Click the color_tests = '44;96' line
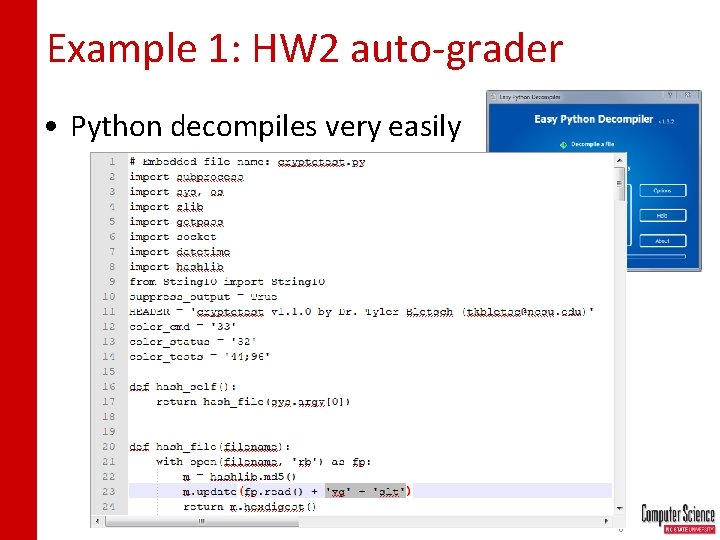This screenshot has height=540, width=720. (200, 357)
